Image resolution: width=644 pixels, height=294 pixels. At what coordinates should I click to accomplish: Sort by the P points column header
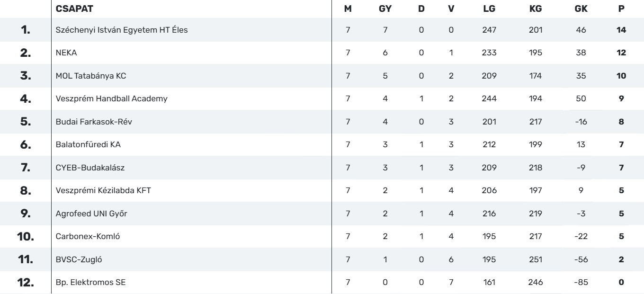[x=621, y=9]
